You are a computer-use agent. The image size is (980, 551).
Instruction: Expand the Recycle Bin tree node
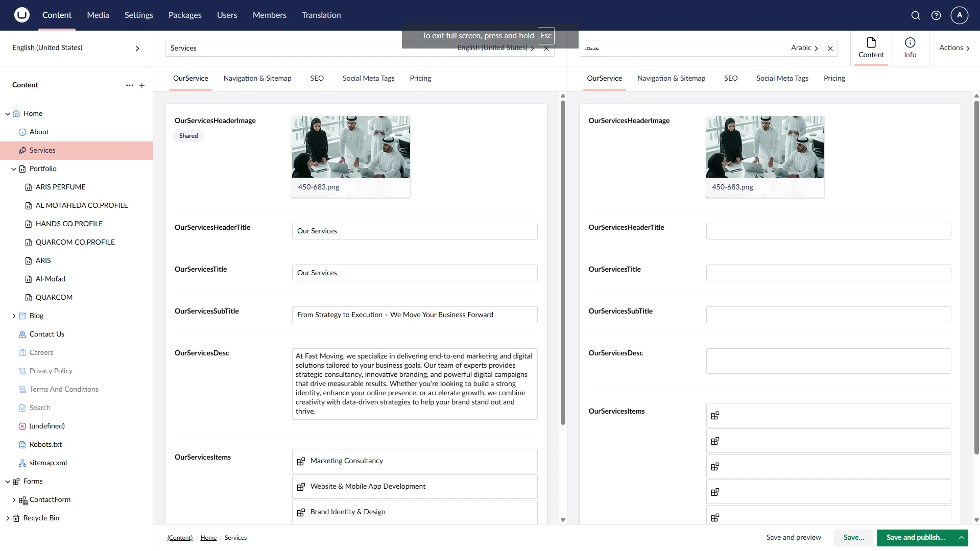click(8, 518)
